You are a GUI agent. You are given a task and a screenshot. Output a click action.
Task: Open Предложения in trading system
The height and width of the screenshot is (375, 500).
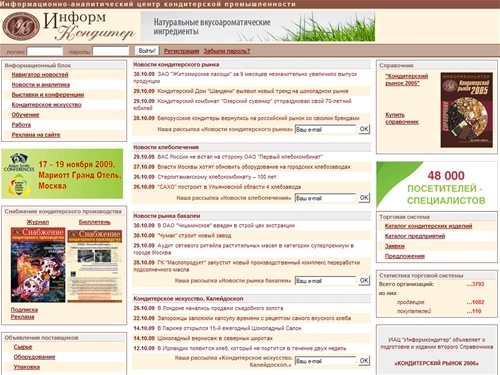pos(405,256)
